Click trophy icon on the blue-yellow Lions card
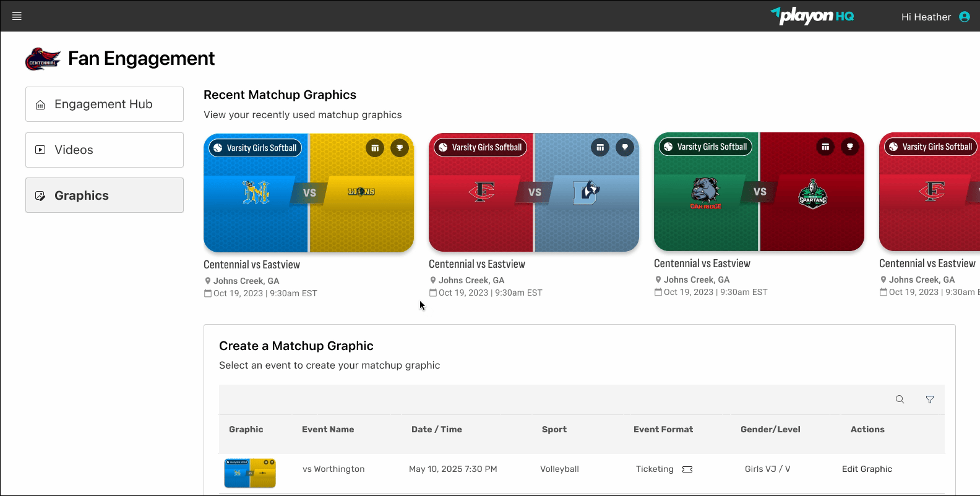Image resolution: width=980 pixels, height=496 pixels. pyautogui.click(x=400, y=148)
